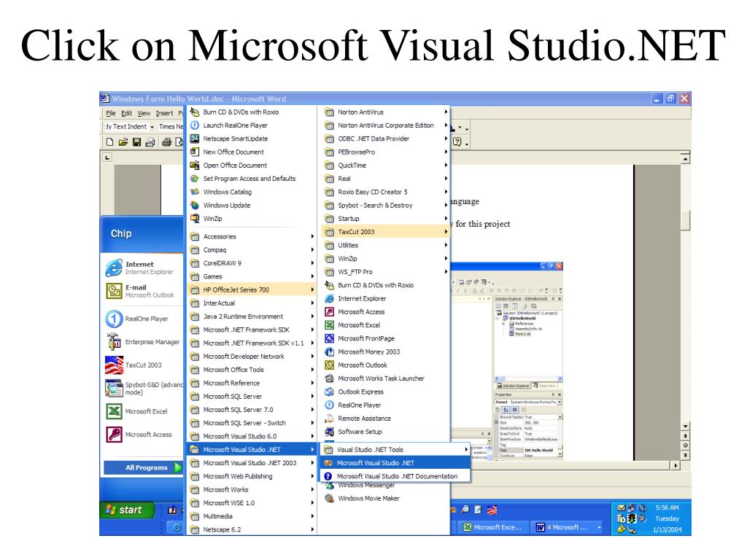Click the Windows Movie Maker icon
The width and height of the screenshot is (747, 560).
[329, 499]
